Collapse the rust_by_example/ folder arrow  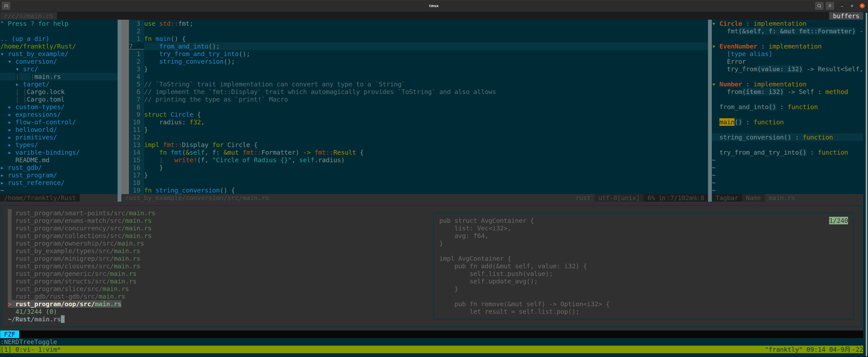point(2,54)
